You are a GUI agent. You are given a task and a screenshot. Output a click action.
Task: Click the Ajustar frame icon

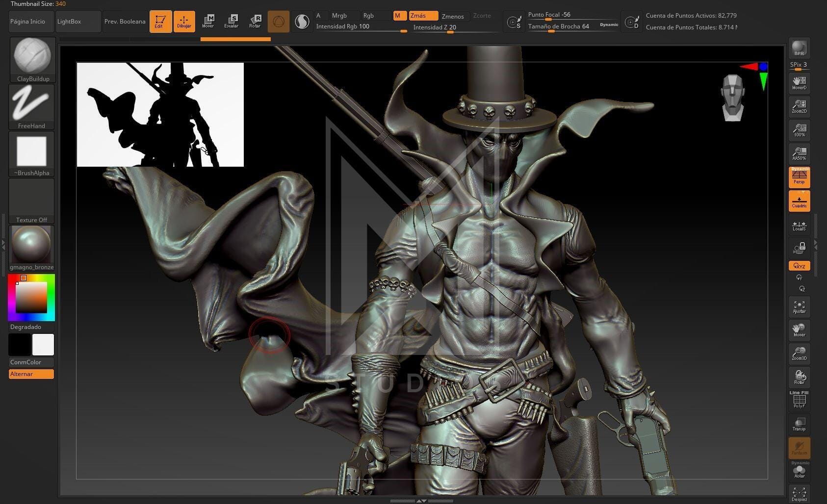(799, 307)
